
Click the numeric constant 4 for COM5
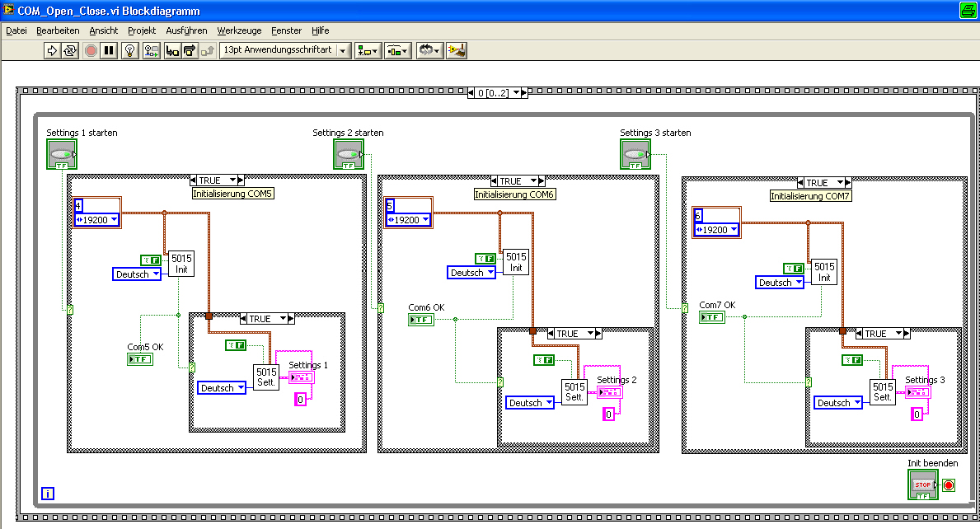click(x=78, y=205)
